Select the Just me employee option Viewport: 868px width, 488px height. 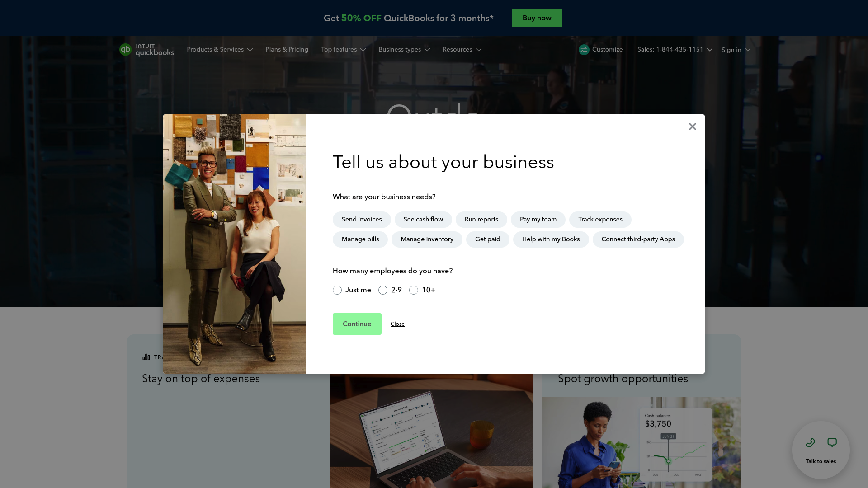(337, 290)
